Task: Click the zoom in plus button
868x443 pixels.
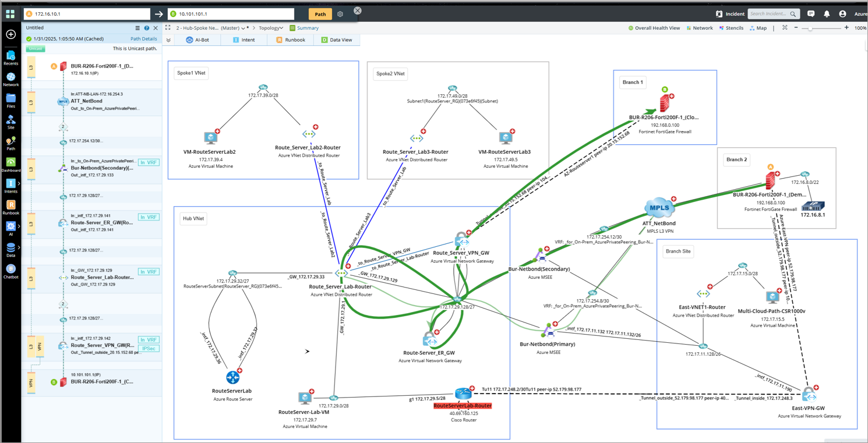Action: click(x=846, y=28)
